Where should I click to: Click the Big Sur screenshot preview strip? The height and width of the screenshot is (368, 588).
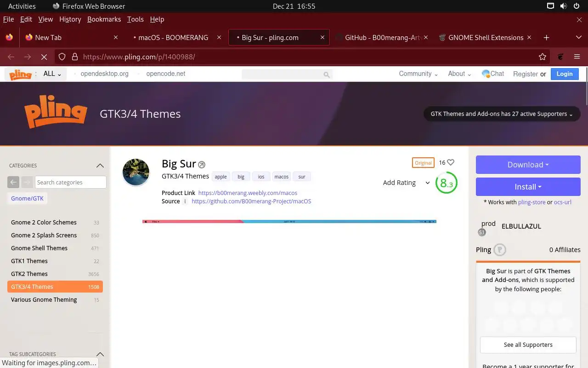(x=289, y=222)
